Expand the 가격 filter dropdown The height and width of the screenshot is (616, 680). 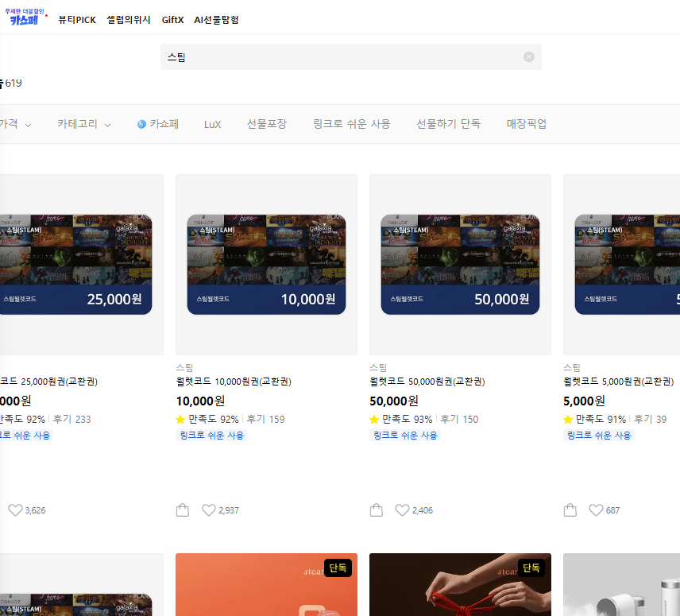click(16, 124)
